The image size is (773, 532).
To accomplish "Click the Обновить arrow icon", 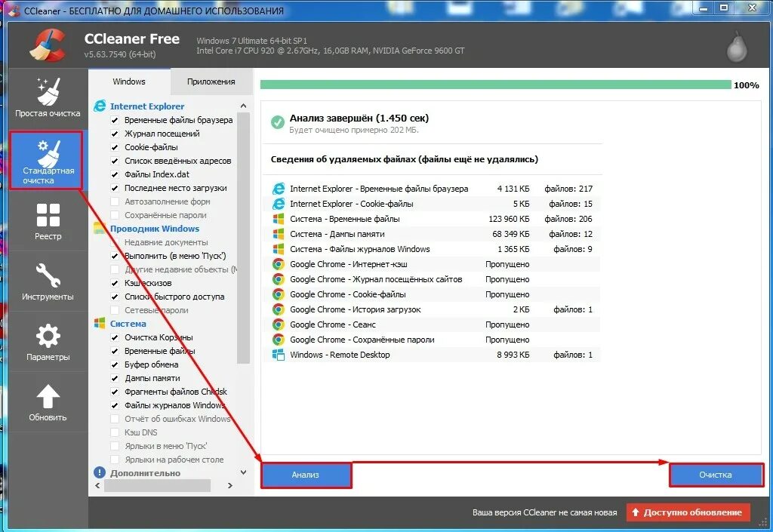I will tap(48, 396).
